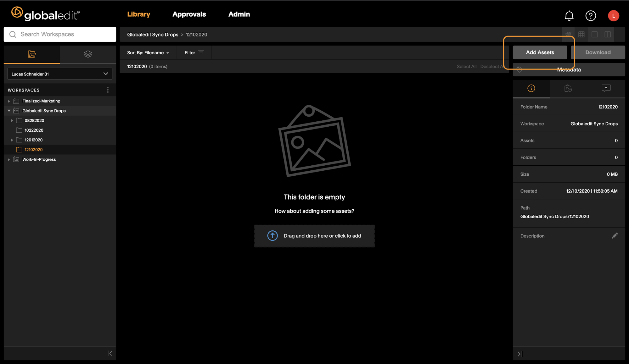This screenshot has height=364, width=629.
Task: Open the Filter menu
Action: 194,52
